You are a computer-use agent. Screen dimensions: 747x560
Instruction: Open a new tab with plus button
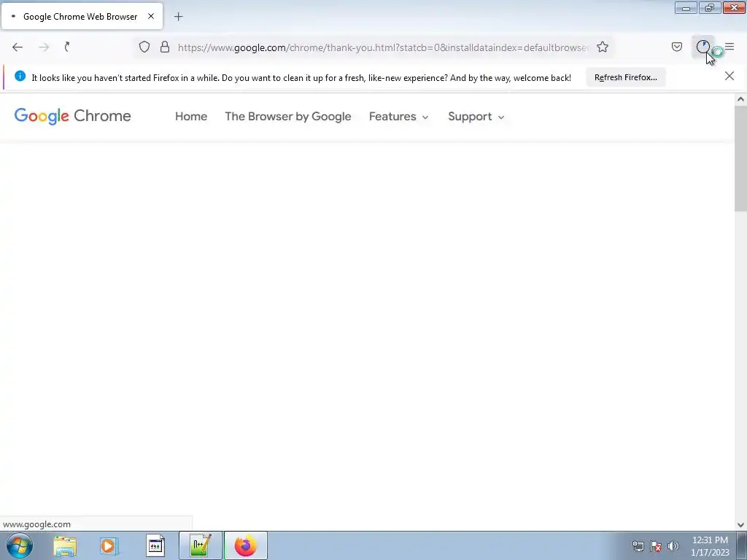coord(178,17)
